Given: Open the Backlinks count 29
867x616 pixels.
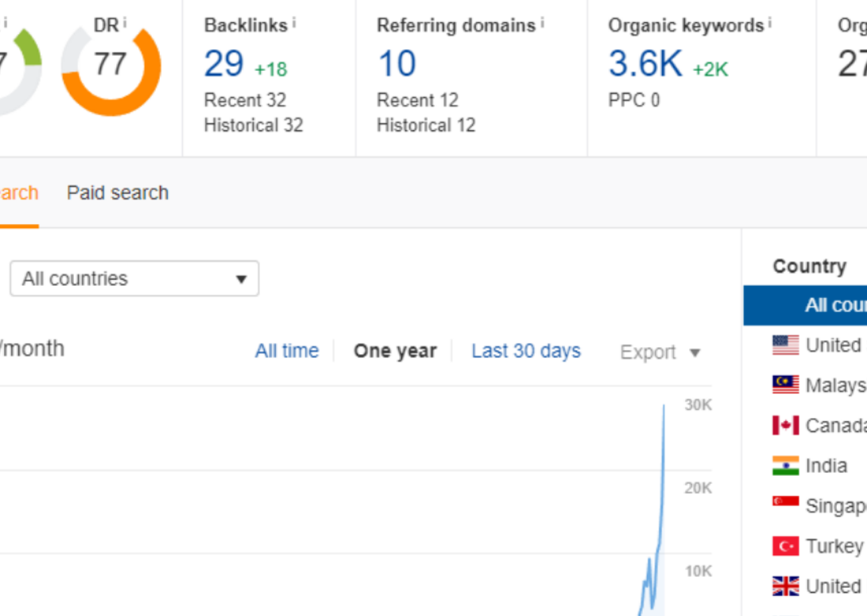Looking at the screenshot, I should tap(224, 64).
